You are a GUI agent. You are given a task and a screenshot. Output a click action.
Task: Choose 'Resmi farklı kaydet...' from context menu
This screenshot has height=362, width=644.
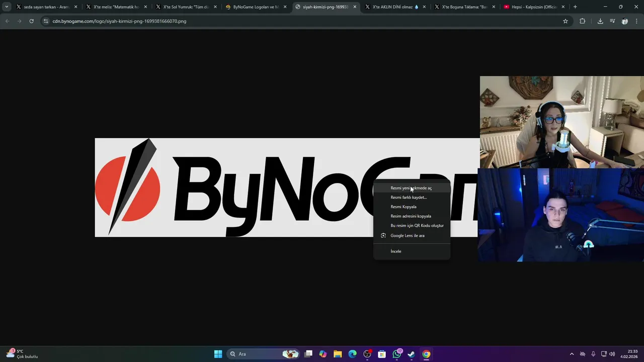(x=412, y=198)
